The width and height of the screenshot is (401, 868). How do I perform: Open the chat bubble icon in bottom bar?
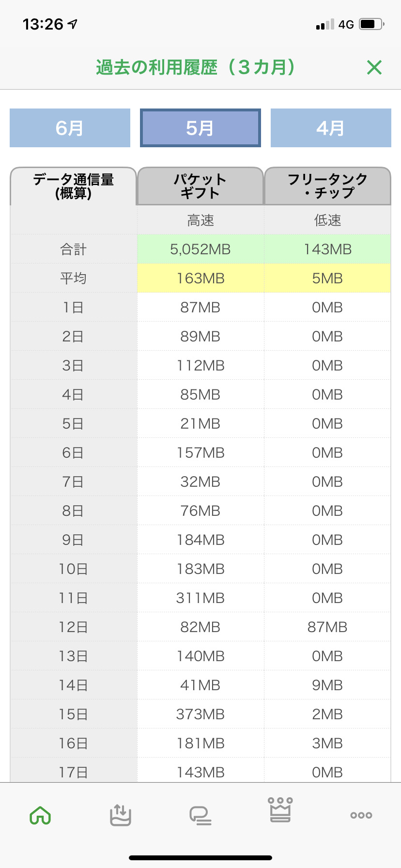200,815
